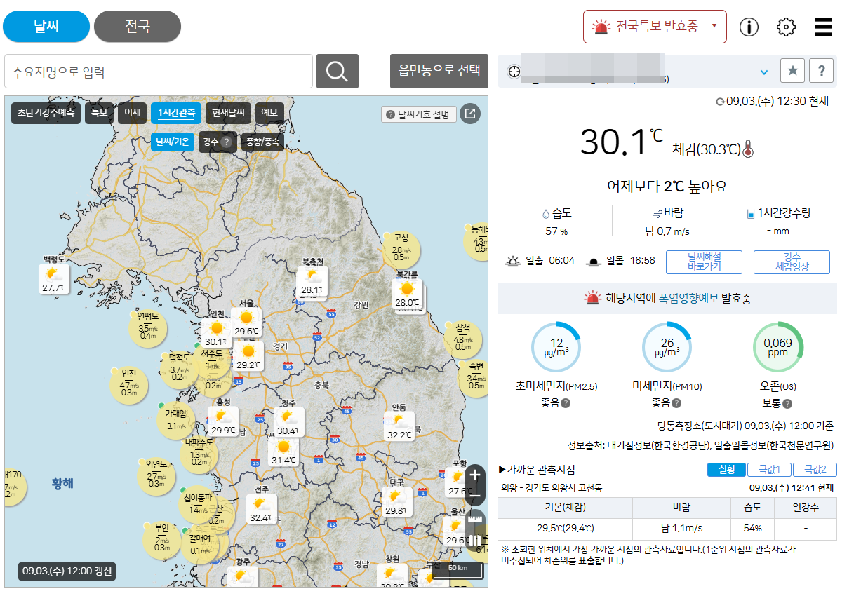The image size is (868, 603).
Task: Open the 현재날씨 map tab
Action: (x=229, y=113)
